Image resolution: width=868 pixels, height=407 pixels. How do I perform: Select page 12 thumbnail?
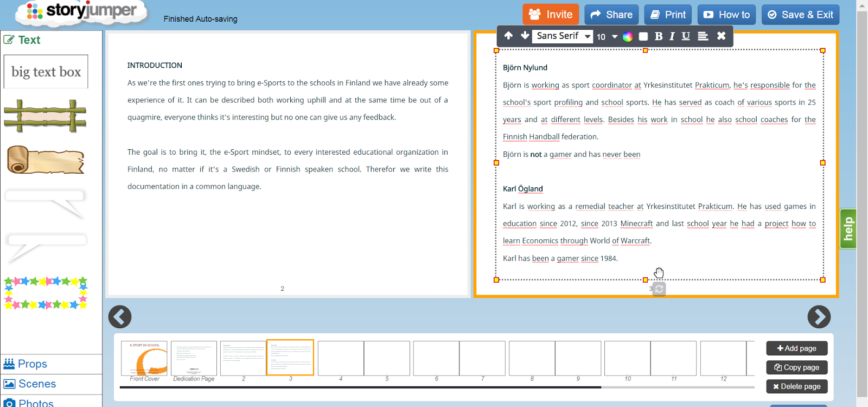pyautogui.click(x=724, y=358)
